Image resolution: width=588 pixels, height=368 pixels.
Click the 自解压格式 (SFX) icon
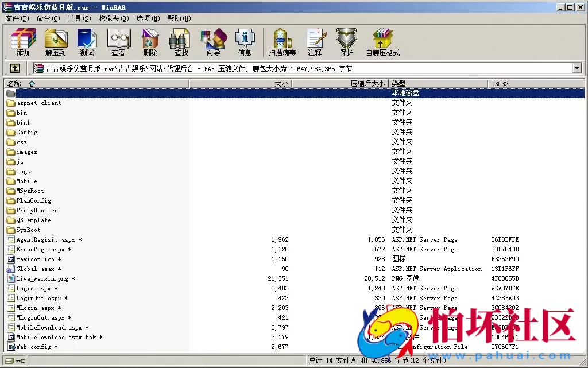tap(382, 42)
